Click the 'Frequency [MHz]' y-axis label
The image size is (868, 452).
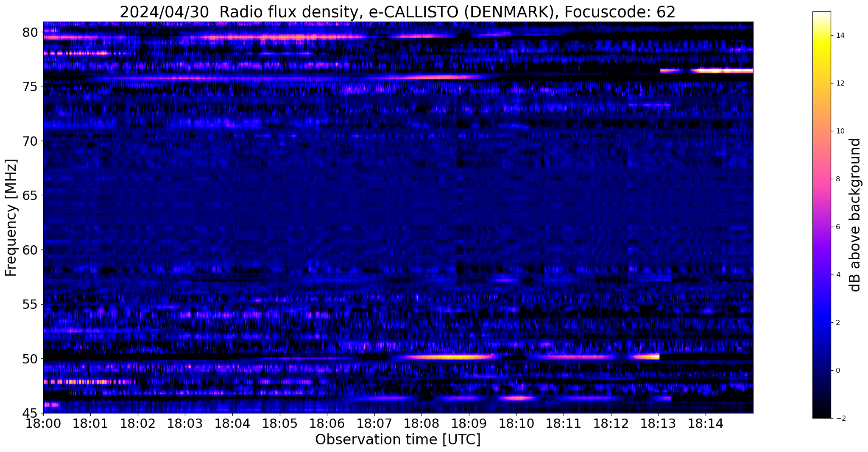(11, 218)
